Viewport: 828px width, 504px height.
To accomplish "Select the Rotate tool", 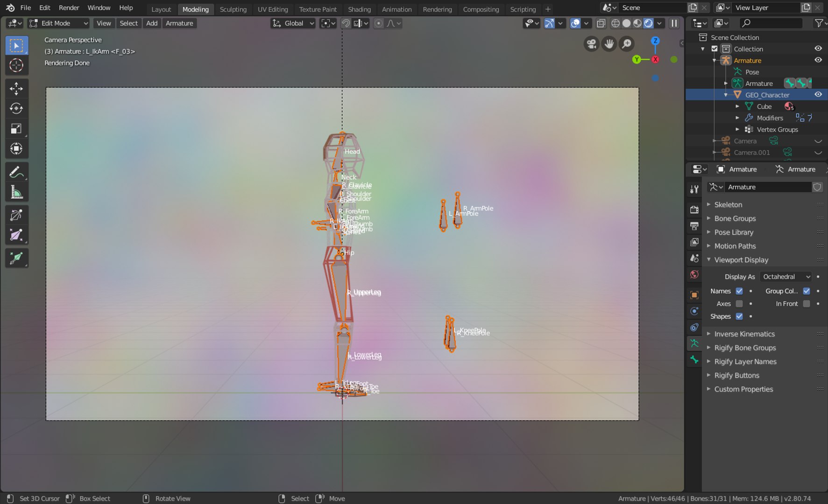I will [16, 108].
